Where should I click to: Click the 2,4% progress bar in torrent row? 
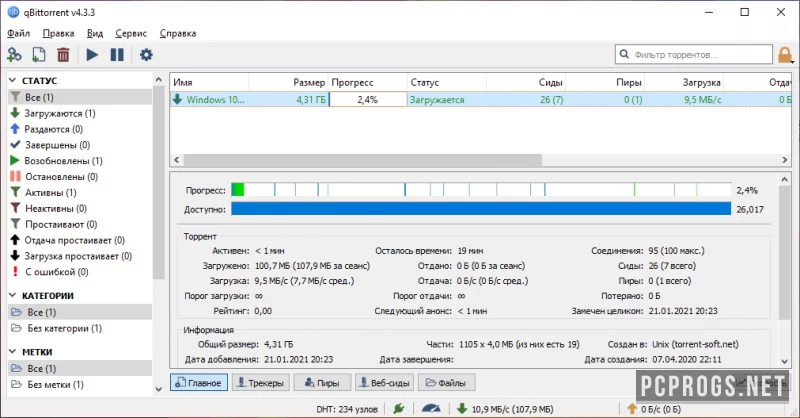[368, 100]
